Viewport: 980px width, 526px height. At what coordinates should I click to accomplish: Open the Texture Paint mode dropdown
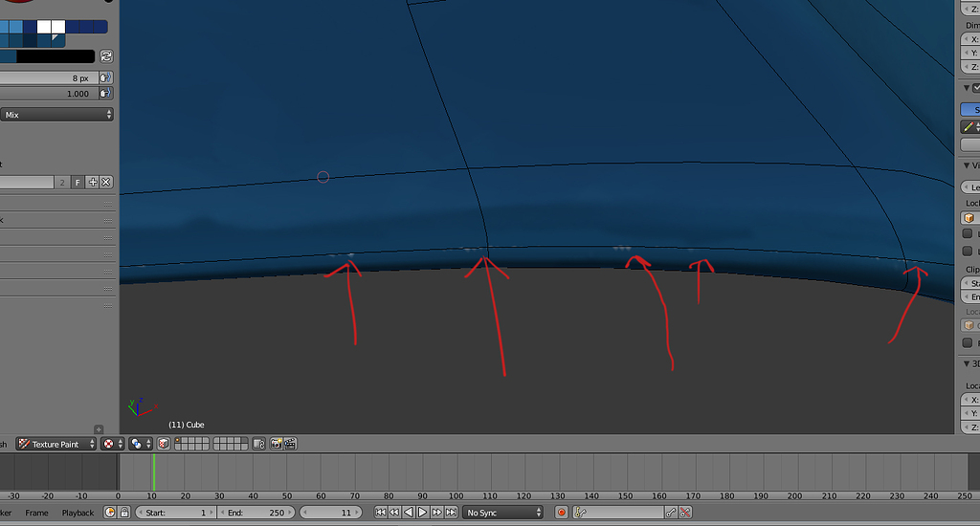[56, 444]
